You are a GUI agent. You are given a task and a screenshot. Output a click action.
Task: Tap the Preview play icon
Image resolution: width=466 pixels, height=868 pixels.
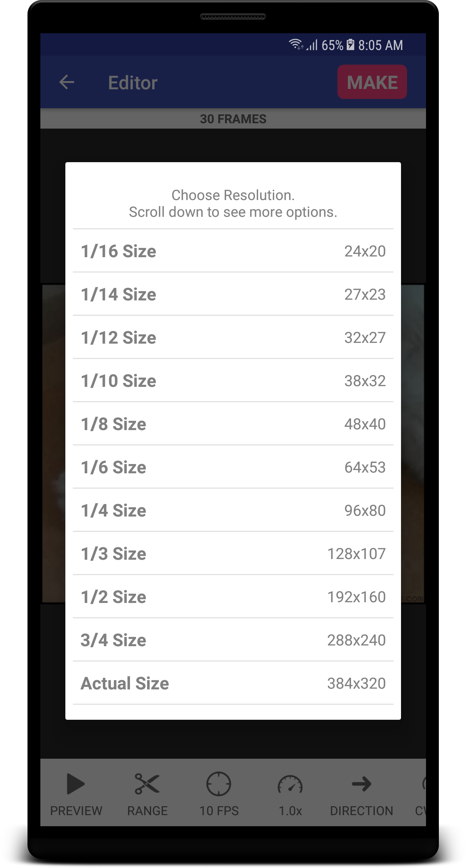tap(76, 784)
